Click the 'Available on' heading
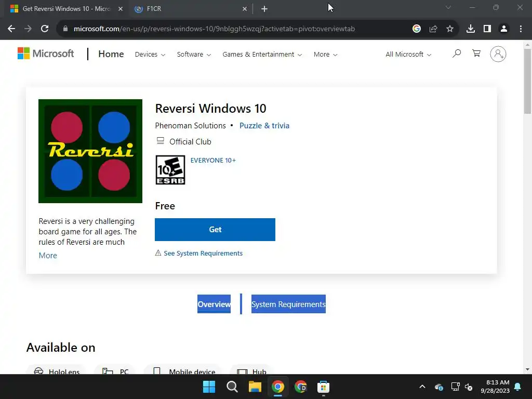The height and width of the screenshot is (399, 532). (61, 348)
